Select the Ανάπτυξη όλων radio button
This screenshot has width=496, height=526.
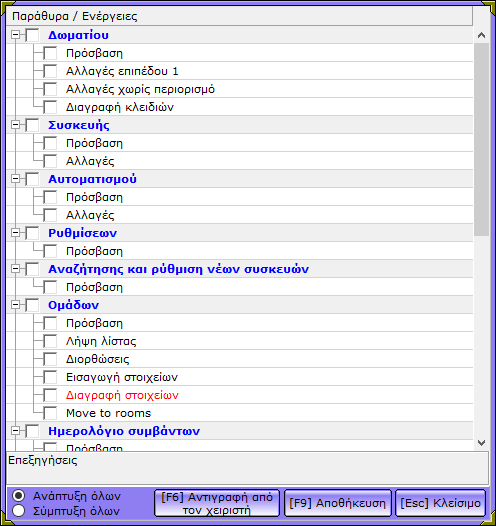pos(18,496)
